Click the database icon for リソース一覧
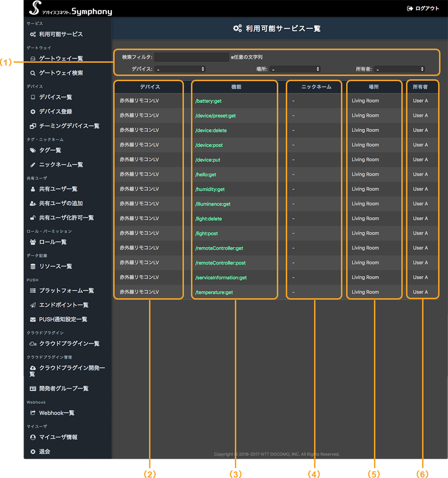448x478 pixels. [33, 267]
